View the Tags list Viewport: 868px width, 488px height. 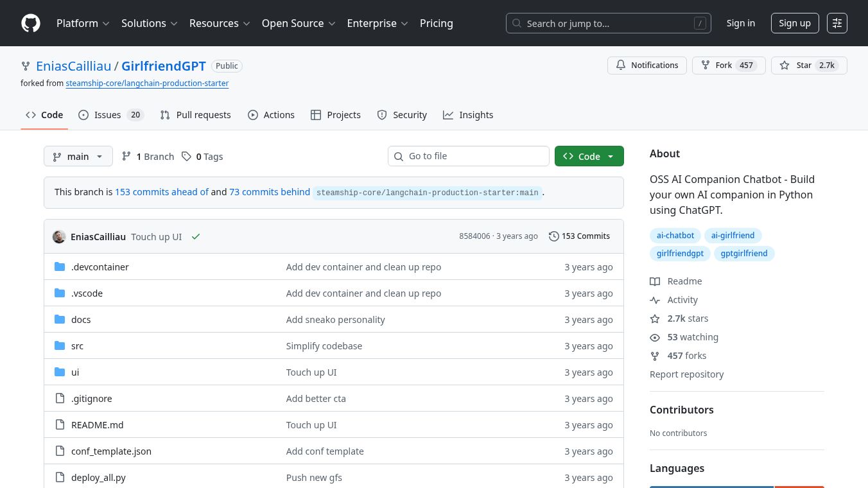coord(203,157)
